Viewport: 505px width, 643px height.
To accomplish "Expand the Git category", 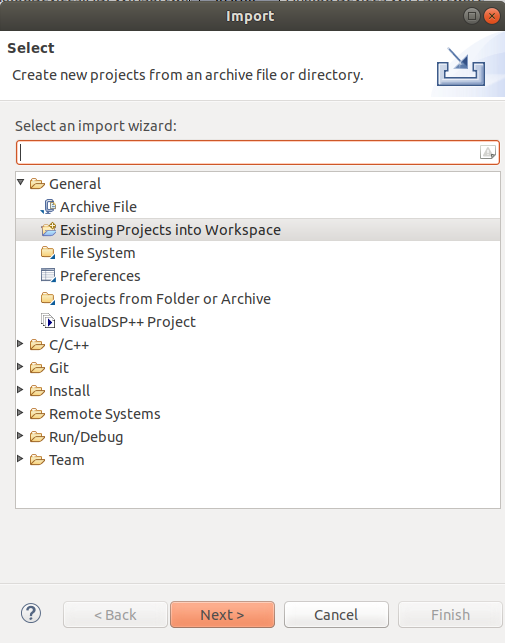I will tap(20, 367).
